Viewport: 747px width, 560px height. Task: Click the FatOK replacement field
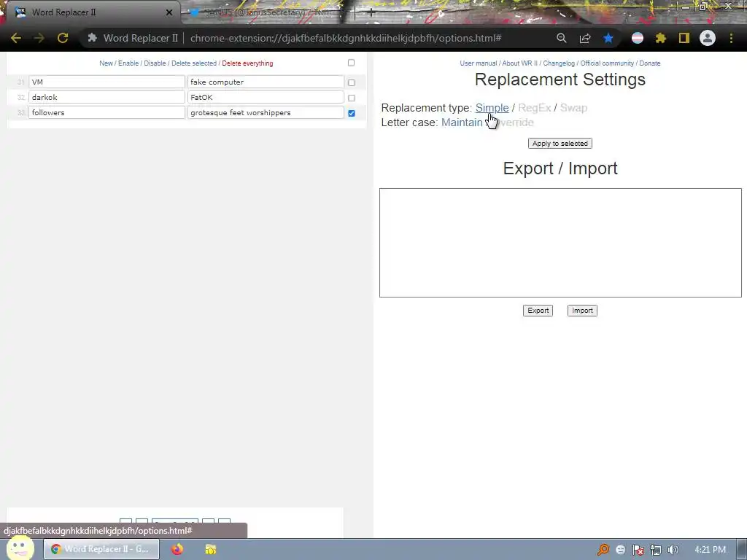click(266, 97)
